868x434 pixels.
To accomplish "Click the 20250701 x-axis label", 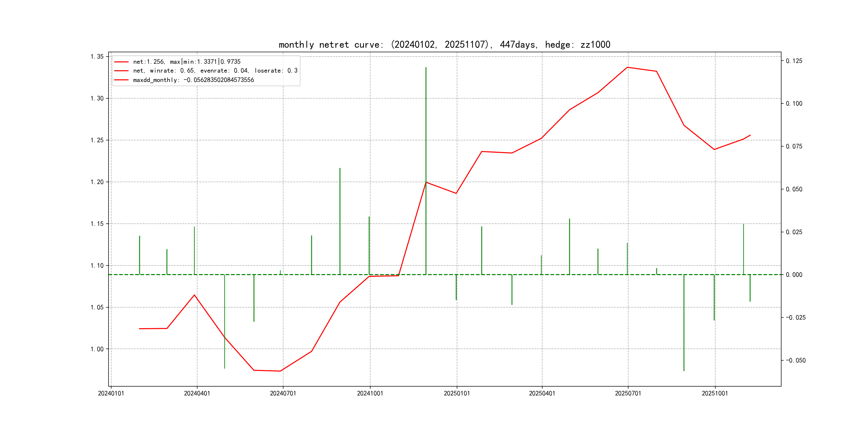I will pyautogui.click(x=628, y=393).
